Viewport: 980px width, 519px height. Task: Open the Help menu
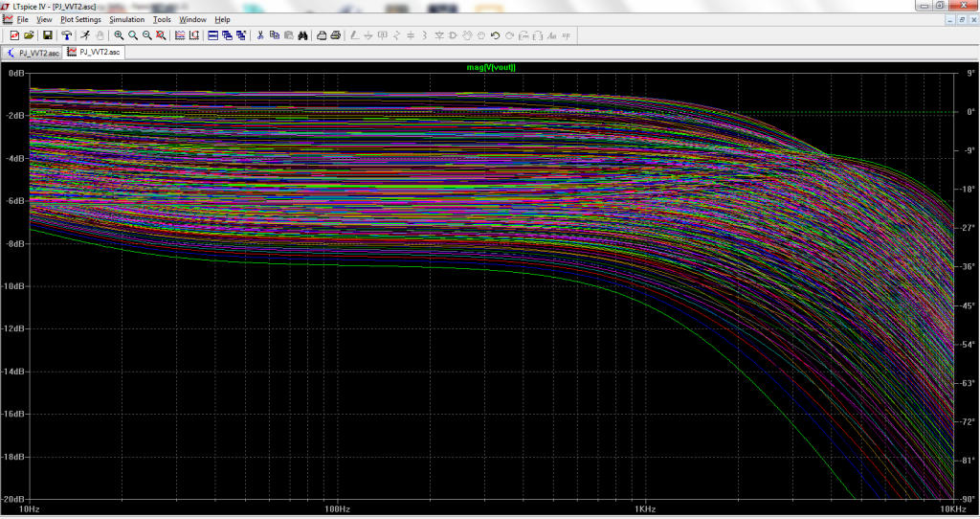pos(222,19)
